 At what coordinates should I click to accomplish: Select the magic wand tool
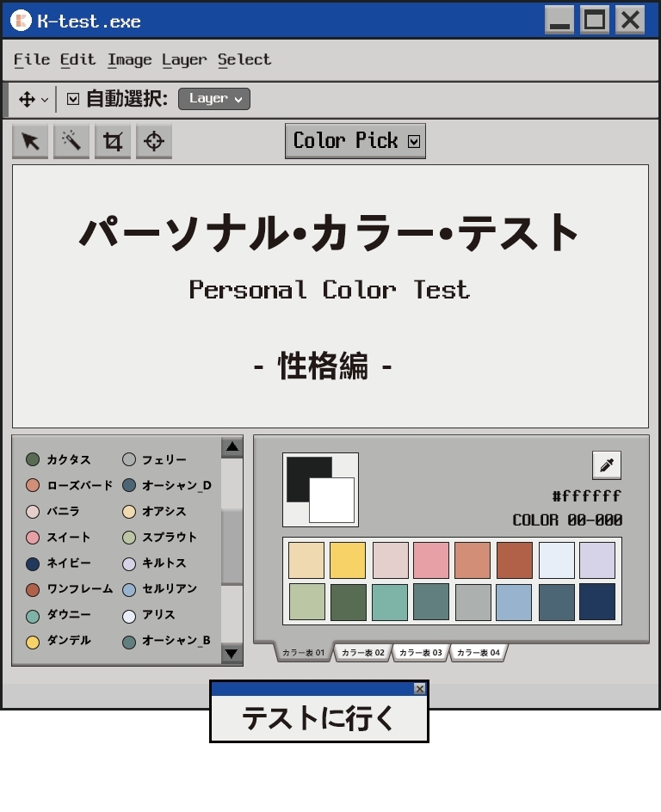(x=71, y=142)
